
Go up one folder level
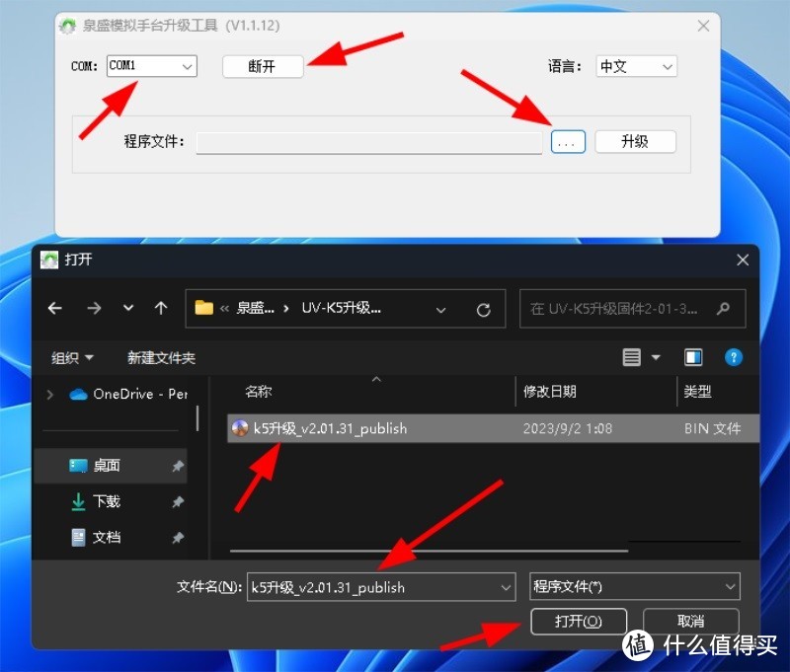pyautogui.click(x=160, y=308)
